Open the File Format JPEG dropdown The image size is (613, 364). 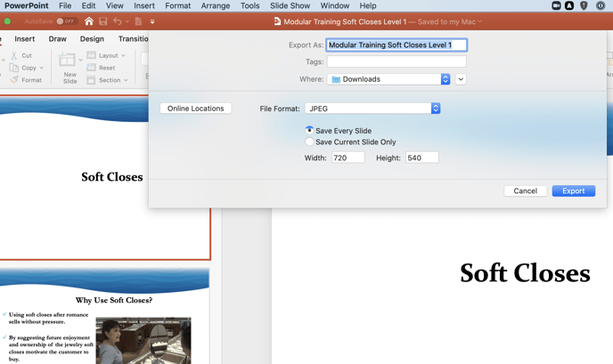pyautogui.click(x=372, y=109)
